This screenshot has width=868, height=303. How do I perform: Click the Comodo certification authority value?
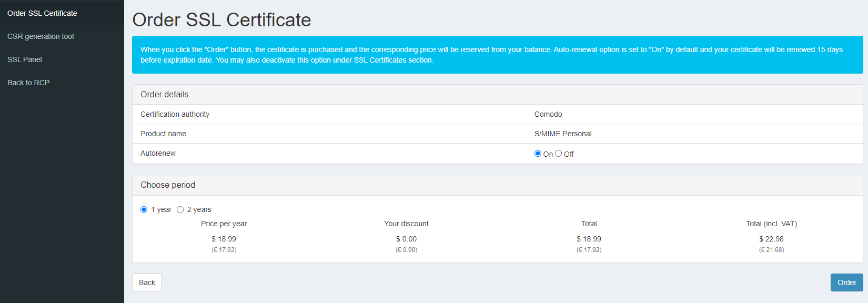[548, 114]
